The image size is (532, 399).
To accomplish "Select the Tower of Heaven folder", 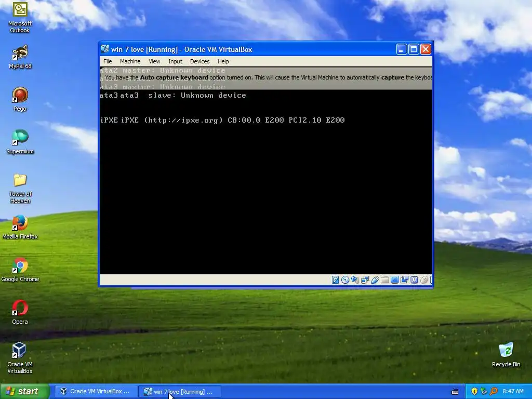I will pos(20,188).
